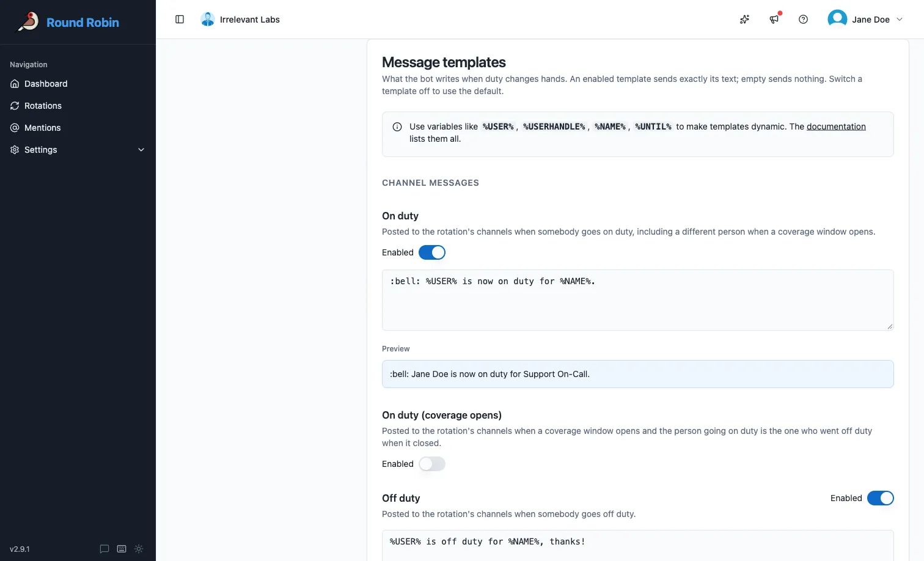The height and width of the screenshot is (561, 924).
Task: Collapse the sidebar with the panel icon
Action: point(180,20)
